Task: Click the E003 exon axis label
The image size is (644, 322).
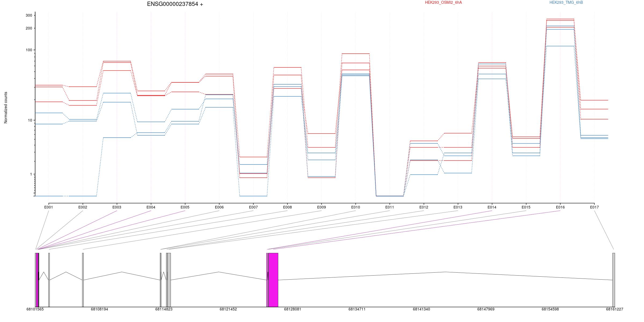Action: tap(117, 207)
